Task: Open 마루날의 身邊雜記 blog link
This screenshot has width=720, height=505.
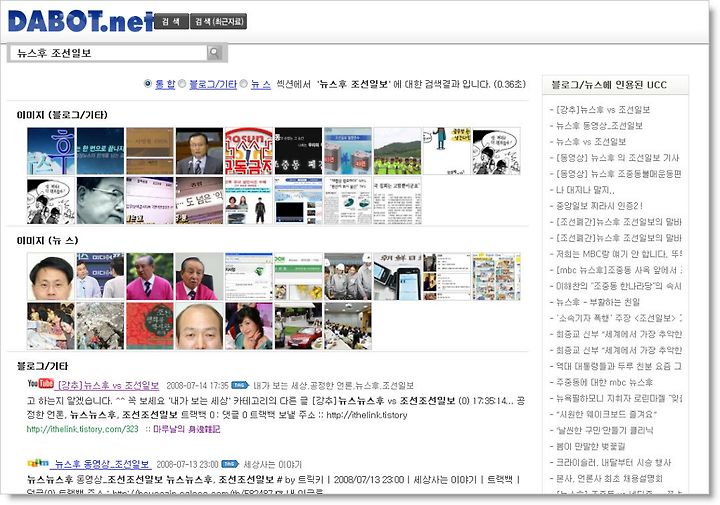Action: [187, 429]
